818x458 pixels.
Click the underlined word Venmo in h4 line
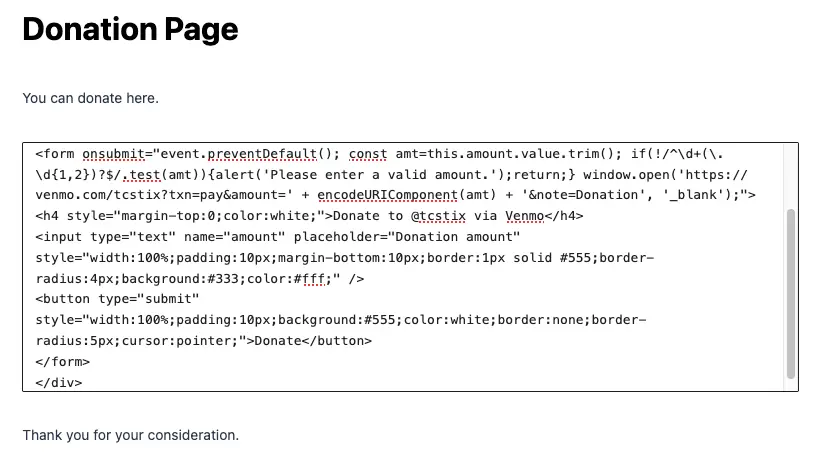point(524,216)
